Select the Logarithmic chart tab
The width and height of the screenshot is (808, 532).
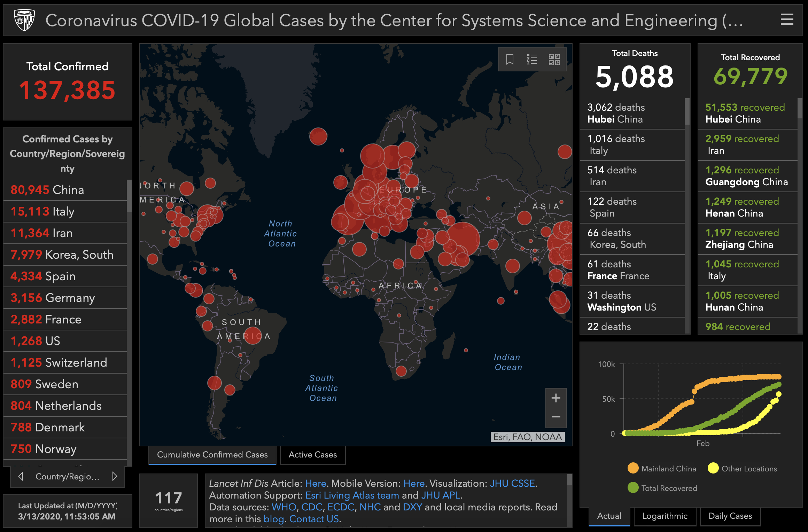(665, 516)
